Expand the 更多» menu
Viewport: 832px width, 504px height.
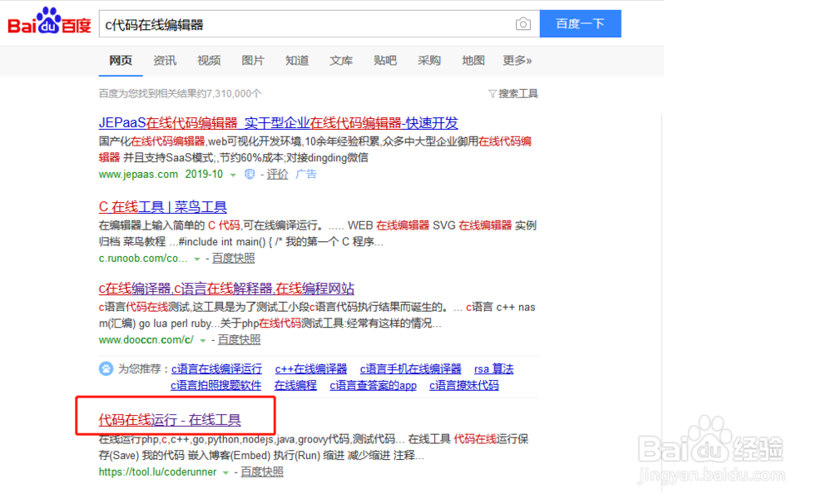[518, 61]
